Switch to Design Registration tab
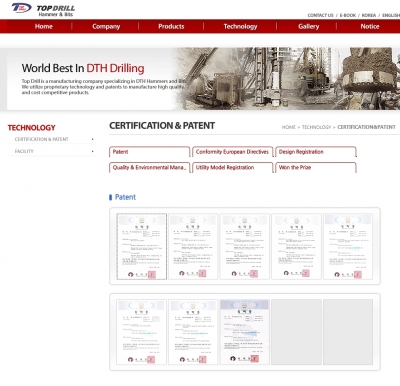This screenshot has height=386, width=400. [x=316, y=152]
